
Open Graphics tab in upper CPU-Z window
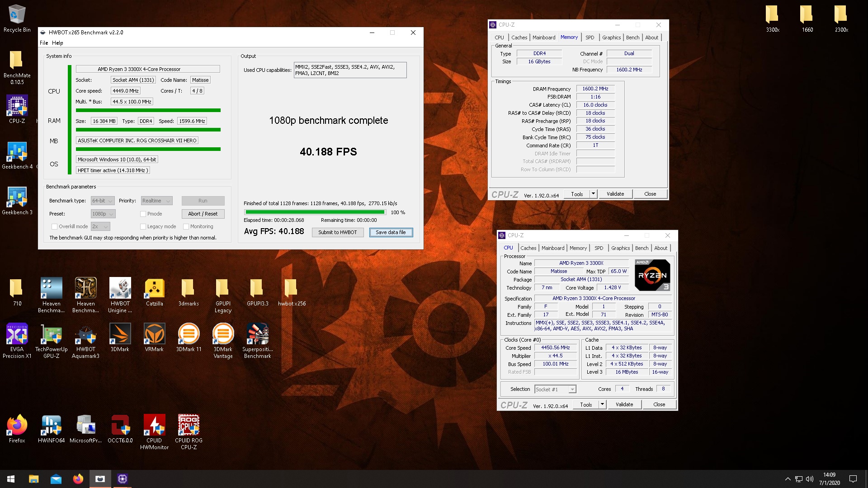pos(611,38)
